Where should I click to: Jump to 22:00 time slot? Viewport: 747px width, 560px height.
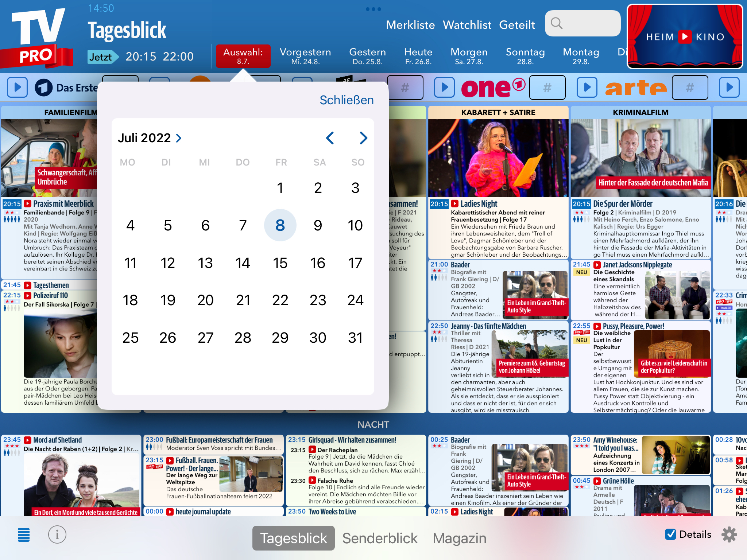[178, 57]
